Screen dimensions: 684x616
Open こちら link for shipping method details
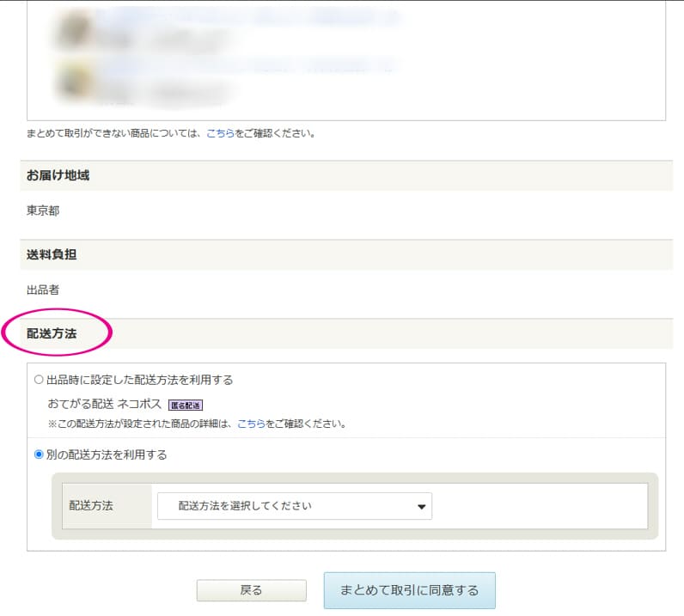[x=251, y=424]
